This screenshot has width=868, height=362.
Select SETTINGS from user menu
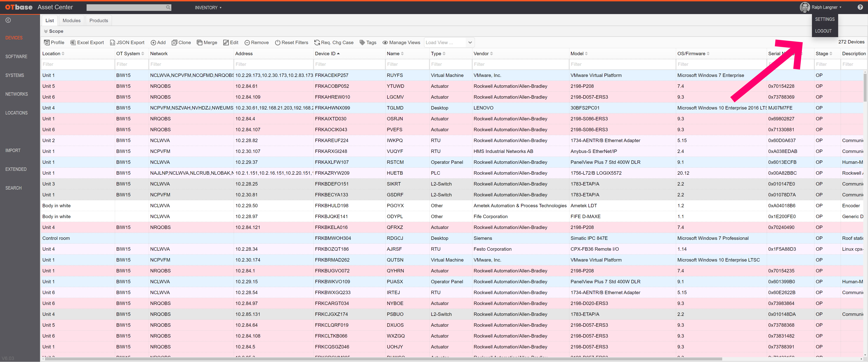(825, 19)
